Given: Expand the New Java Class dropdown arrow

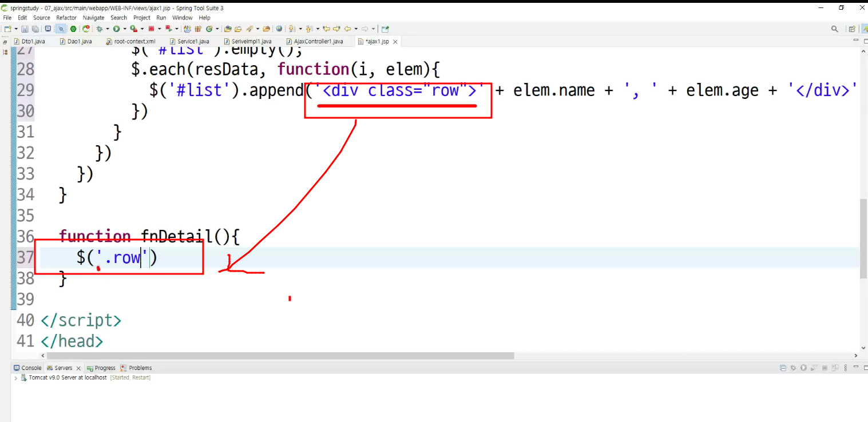Looking at the screenshot, I should [x=217, y=29].
